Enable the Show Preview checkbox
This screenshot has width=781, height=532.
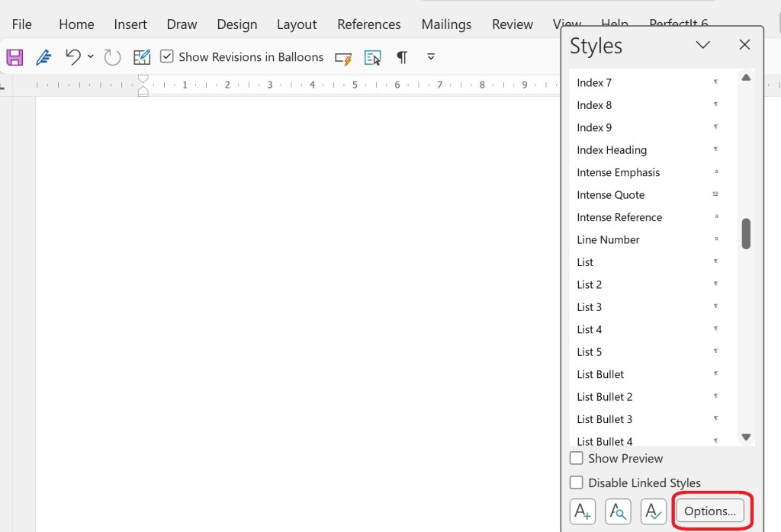coord(577,458)
